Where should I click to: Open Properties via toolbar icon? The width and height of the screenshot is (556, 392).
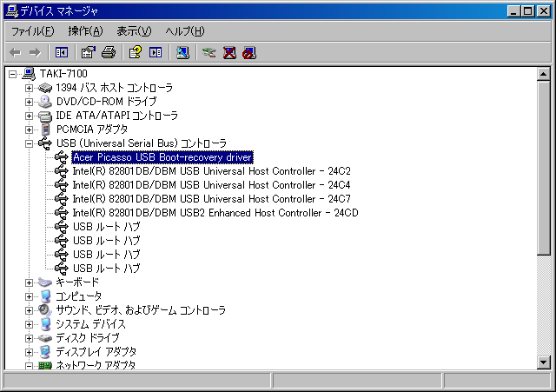(x=89, y=53)
